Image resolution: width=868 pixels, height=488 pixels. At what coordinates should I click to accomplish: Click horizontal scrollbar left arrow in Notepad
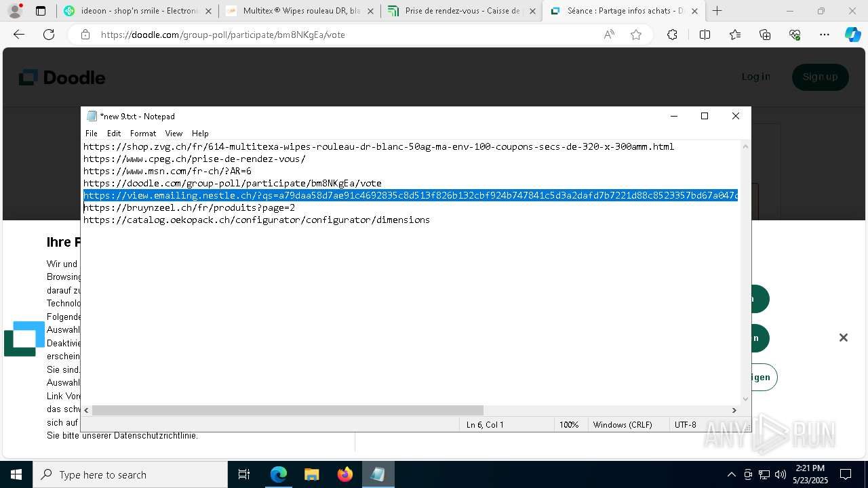click(x=86, y=410)
